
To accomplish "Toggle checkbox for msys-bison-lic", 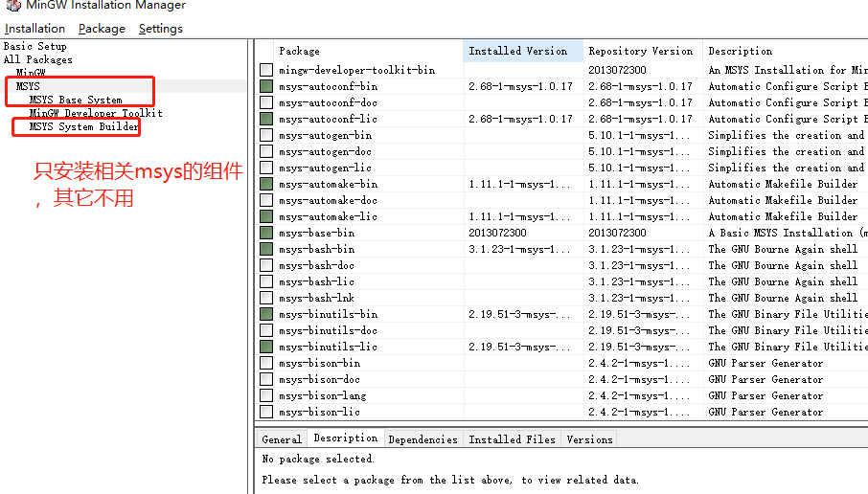I will pyautogui.click(x=266, y=412).
